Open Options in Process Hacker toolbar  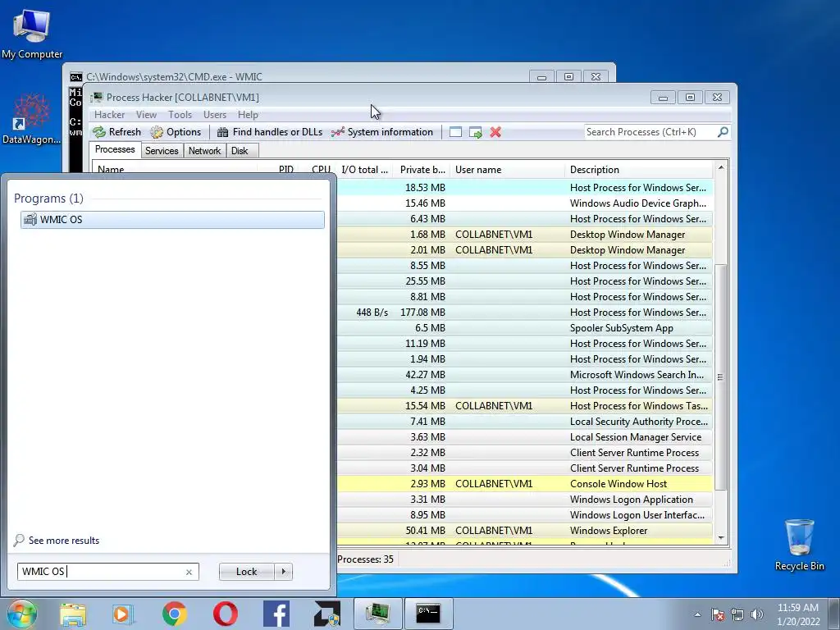click(176, 132)
